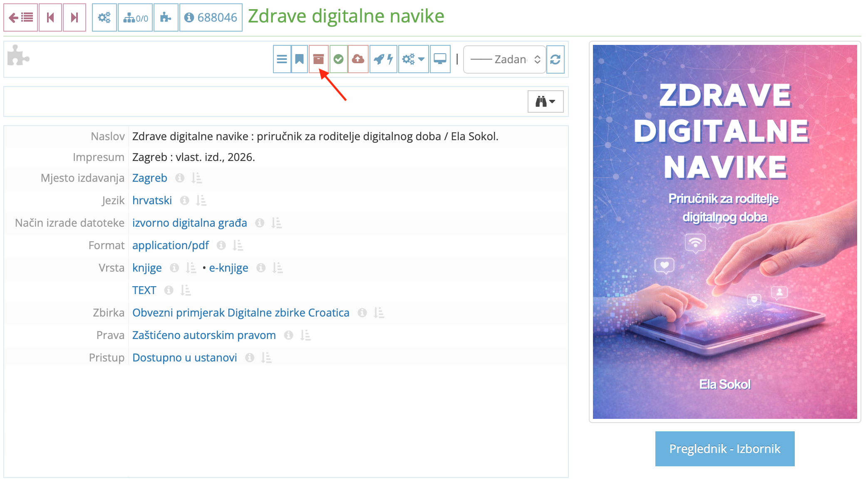
Task: Click the rocket and lightning icon
Action: pyautogui.click(x=383, y=59)
